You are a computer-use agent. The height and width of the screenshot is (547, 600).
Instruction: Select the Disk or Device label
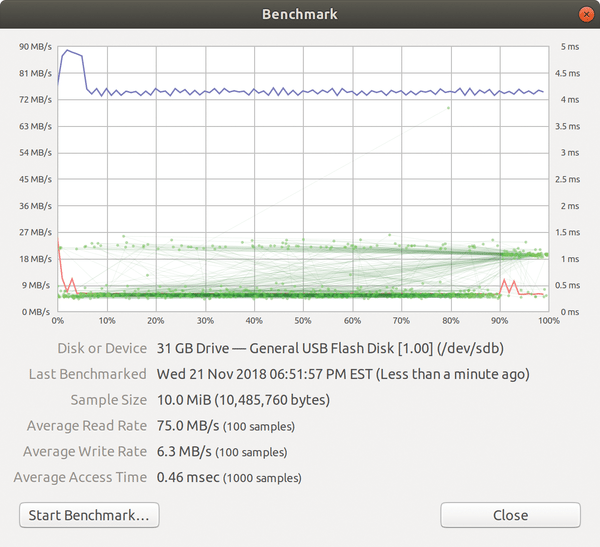tap(96, 348)
